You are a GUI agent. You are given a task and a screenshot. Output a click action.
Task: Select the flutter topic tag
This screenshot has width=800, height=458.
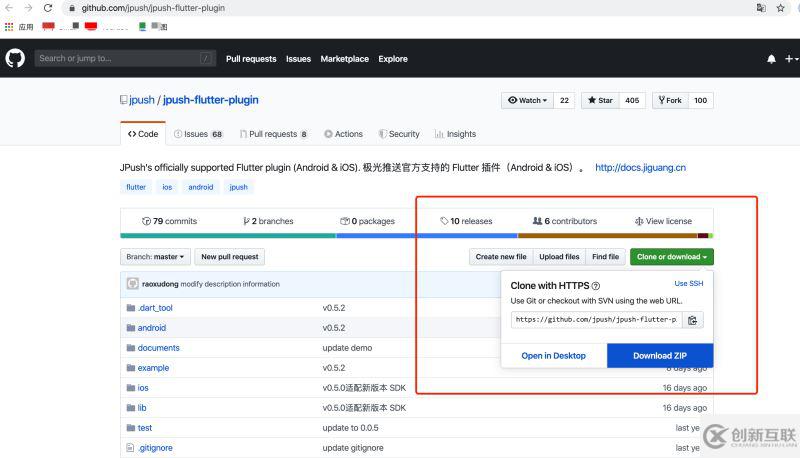tap(136, 187)
